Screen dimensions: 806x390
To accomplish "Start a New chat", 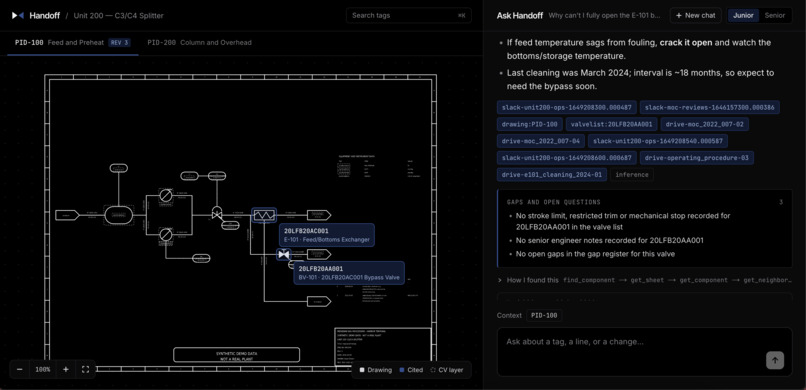I will click(695, 15).
